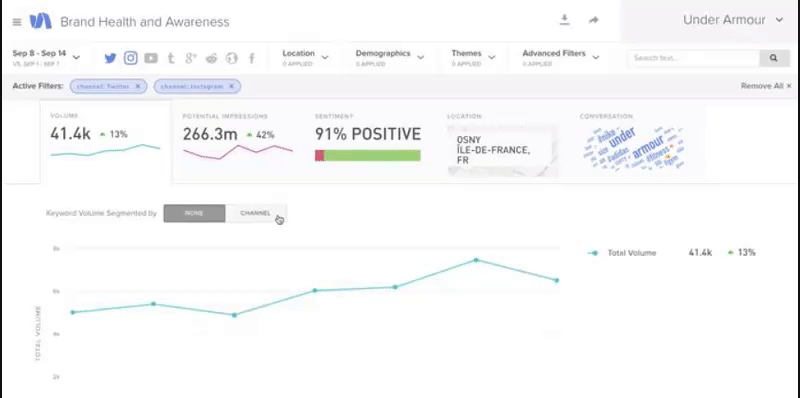
Task: Open the Sep 8 - Sep 14 date range dropdown
Action: (46, 58)
